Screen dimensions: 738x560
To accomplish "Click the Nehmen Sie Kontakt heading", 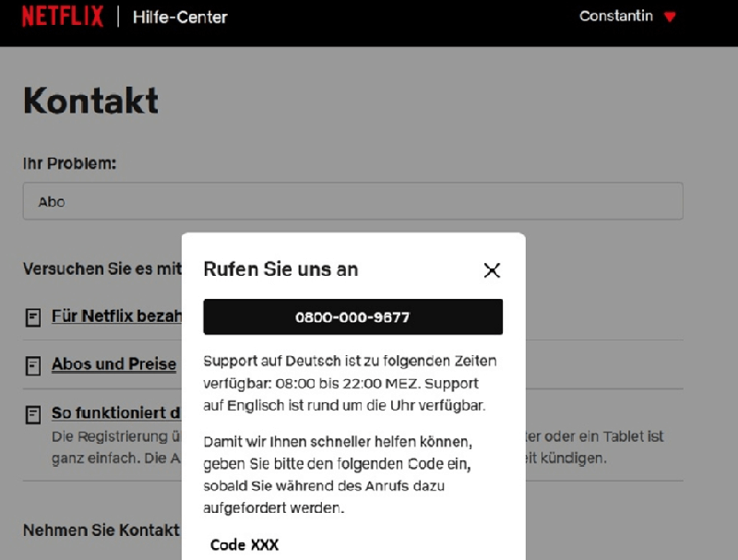I will tap(101, 530).
